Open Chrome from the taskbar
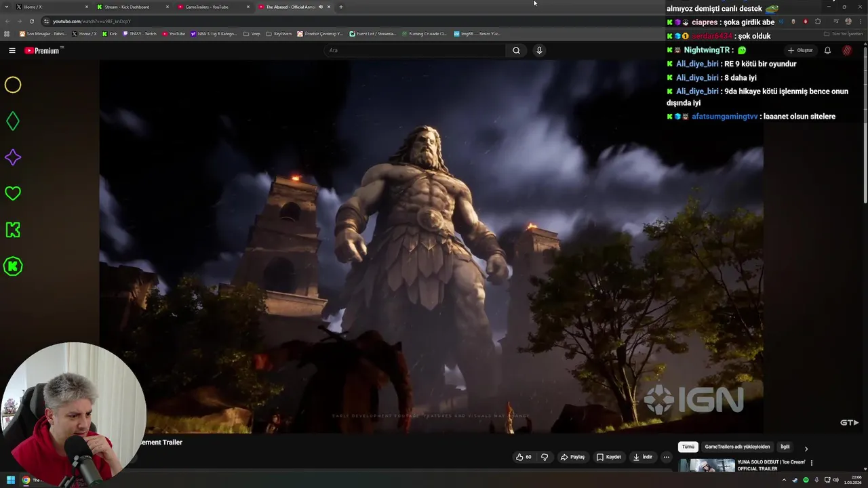This screenshot has width=868, height=488. coord(26,480)
